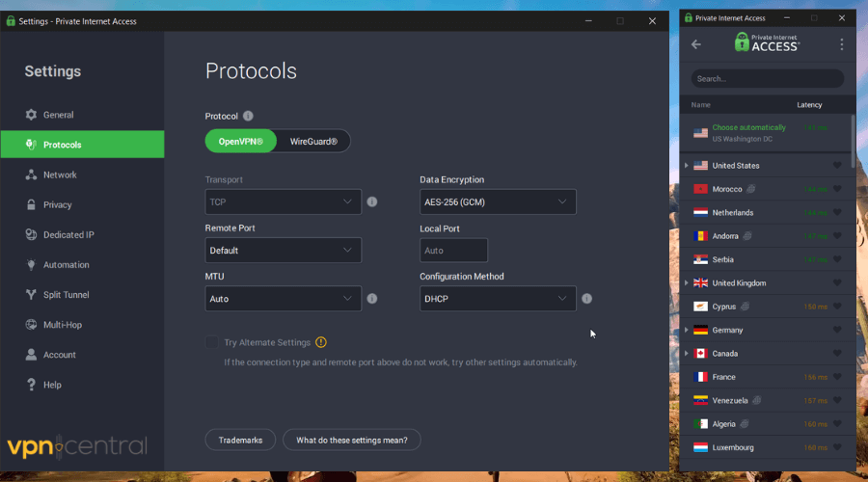Viewport: 868px width, 482px height.
Task: Click 'What do these settings mean?' button
Action: [352, 440]
